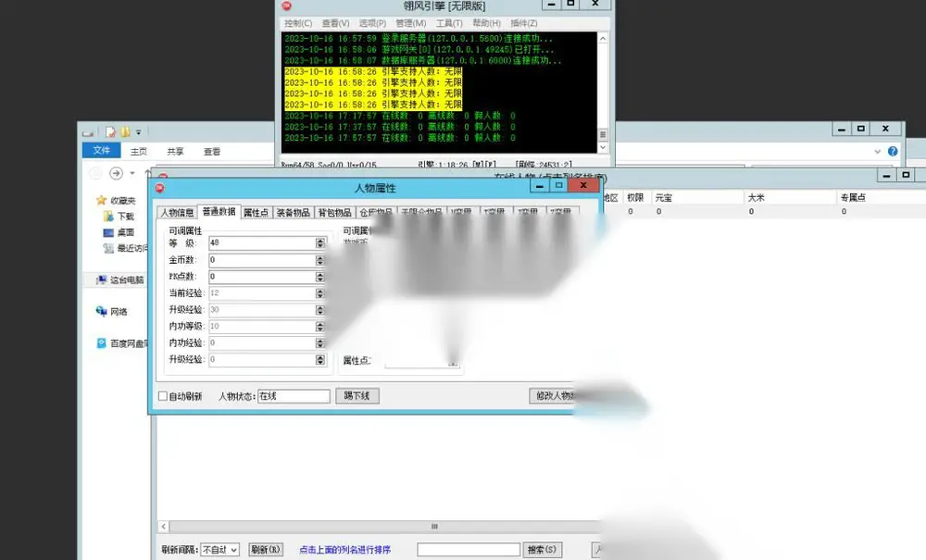Switch to the 人物信息 tab
This screenshot has width=926, height=560.
[177, 213]
